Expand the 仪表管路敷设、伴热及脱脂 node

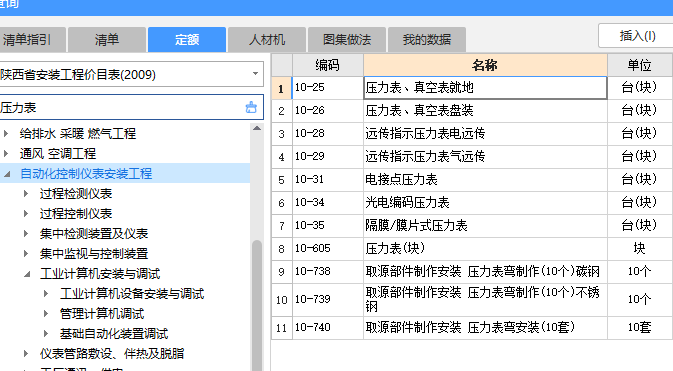click(x=26, y=353)
